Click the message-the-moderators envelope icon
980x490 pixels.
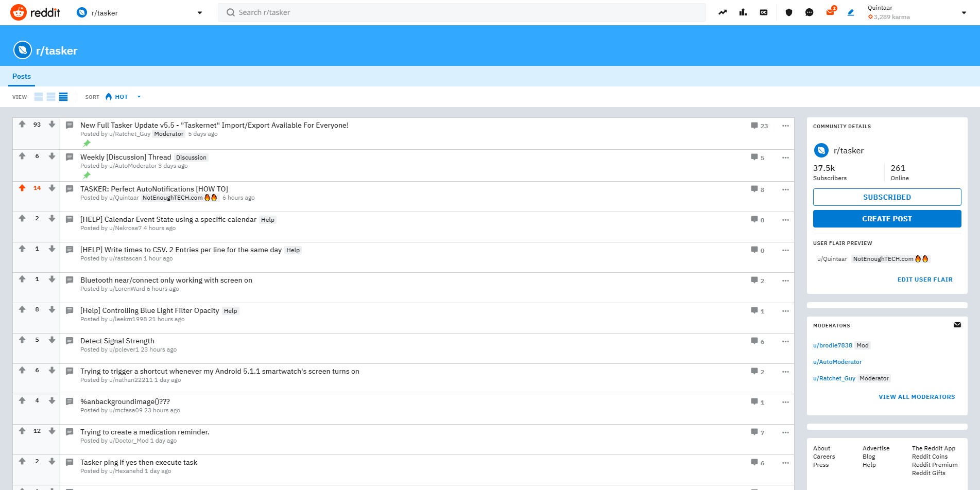pyautogui.click(x=957, y=325)
